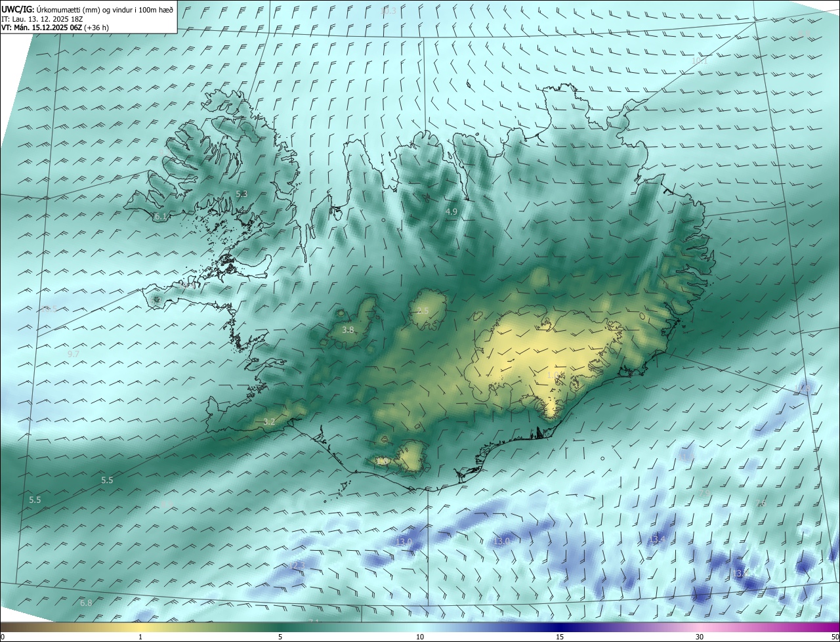The width and height of the screenshot is (840, 642).
Task: Click the 5.3 value label on the map
Action: point(241,194)
